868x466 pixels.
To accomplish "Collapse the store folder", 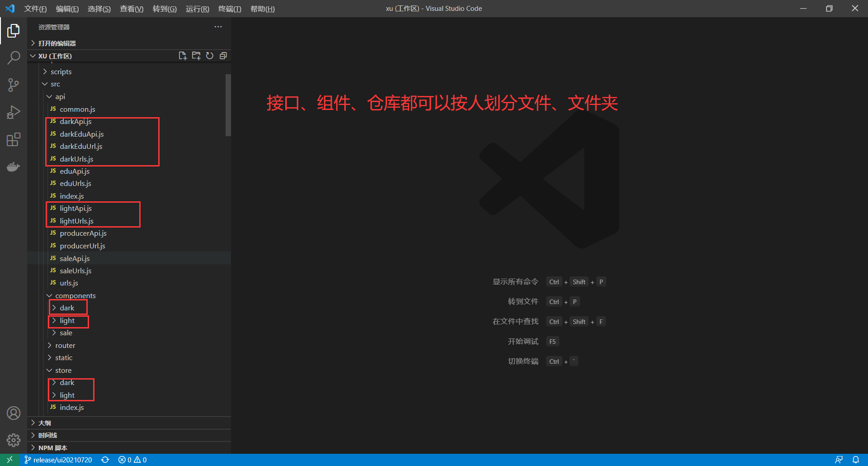I will (129, 370).
